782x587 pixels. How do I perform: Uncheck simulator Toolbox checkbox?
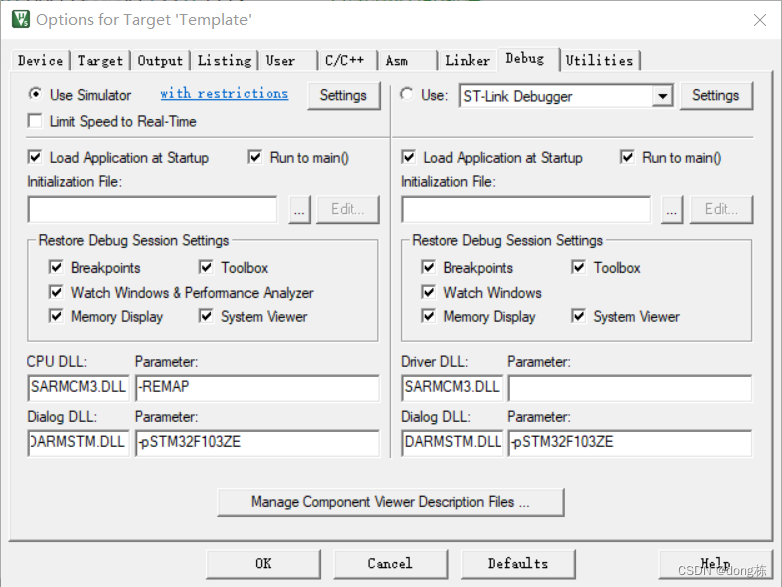click(x=206, y=267)
